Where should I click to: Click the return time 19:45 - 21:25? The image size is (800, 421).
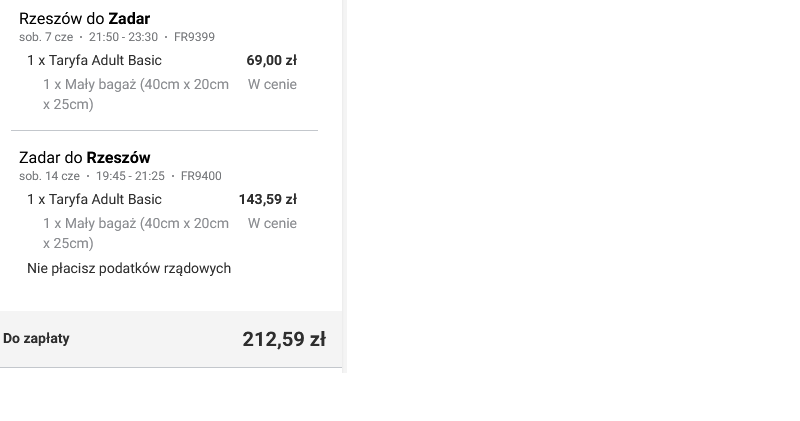(130, 176)
